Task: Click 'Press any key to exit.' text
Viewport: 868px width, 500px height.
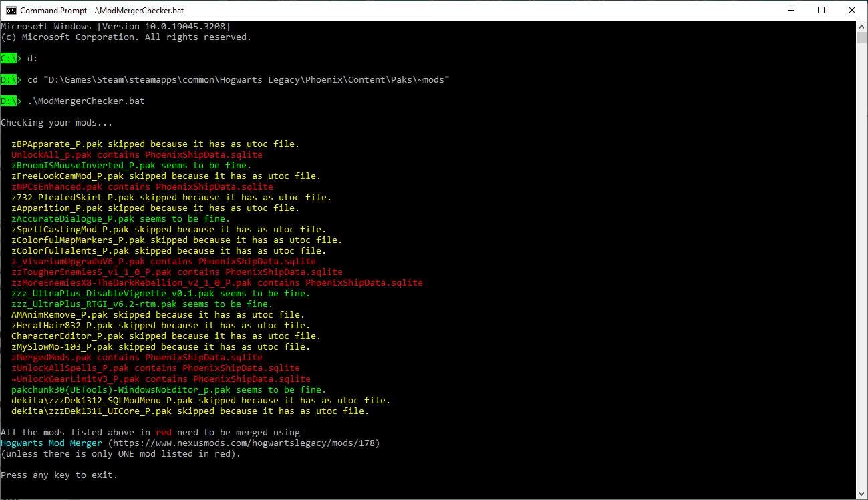Action: click(x=59, y=475)
